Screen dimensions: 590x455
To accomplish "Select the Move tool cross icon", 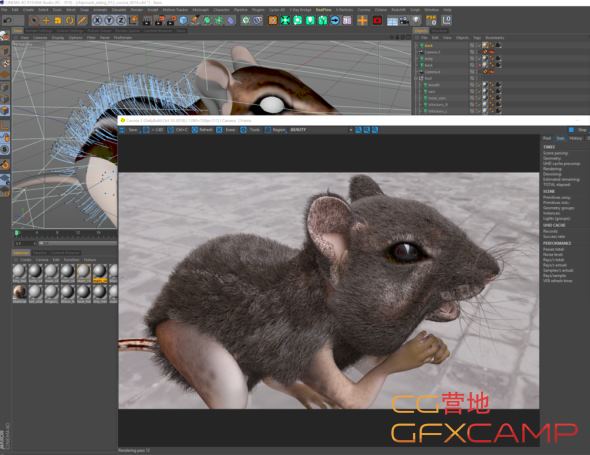I will [46, 20].
